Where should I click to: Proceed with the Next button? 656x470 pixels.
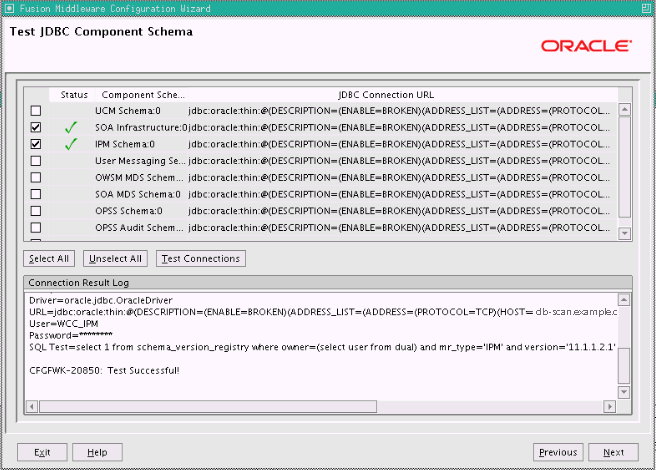pyautogui.click(x=613, y=452)
